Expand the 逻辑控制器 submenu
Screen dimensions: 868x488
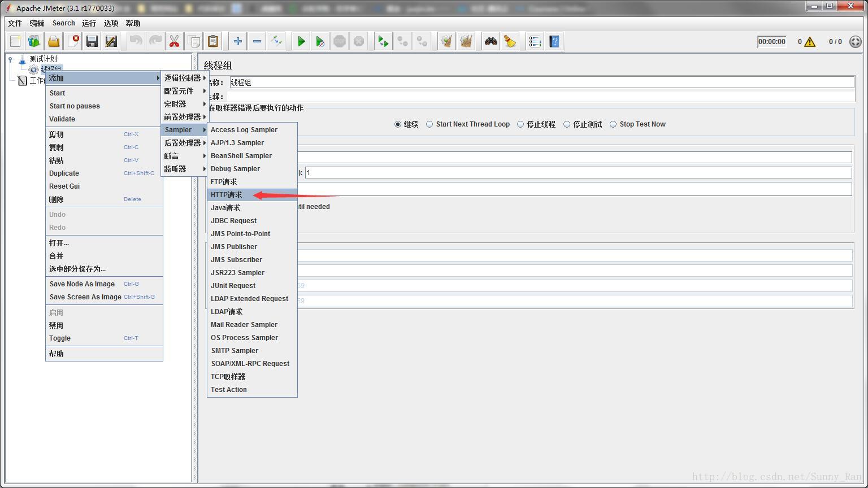pos(185,78)
